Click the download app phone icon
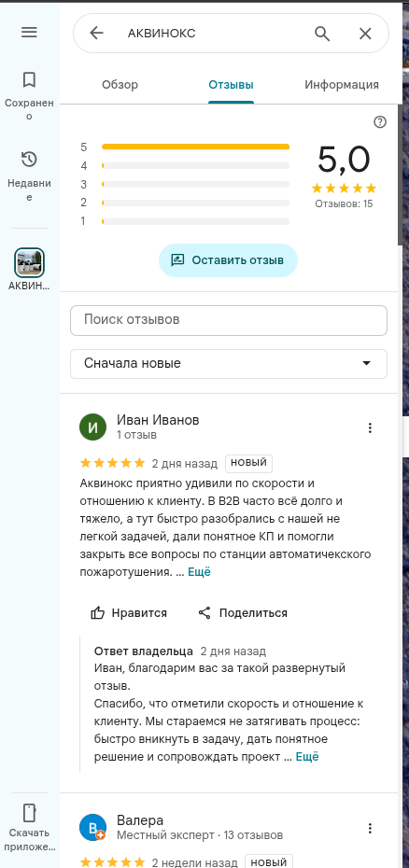409x868 pixels. coord(29,813)
